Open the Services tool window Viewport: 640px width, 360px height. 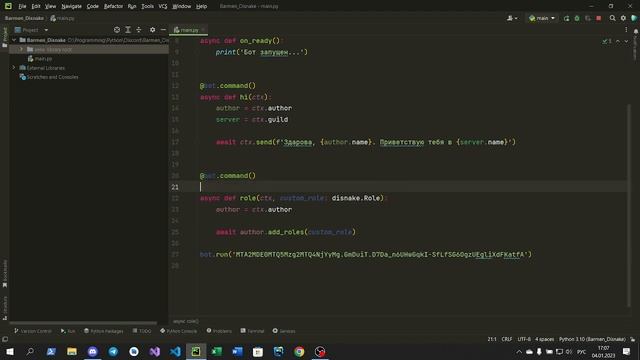284,331
